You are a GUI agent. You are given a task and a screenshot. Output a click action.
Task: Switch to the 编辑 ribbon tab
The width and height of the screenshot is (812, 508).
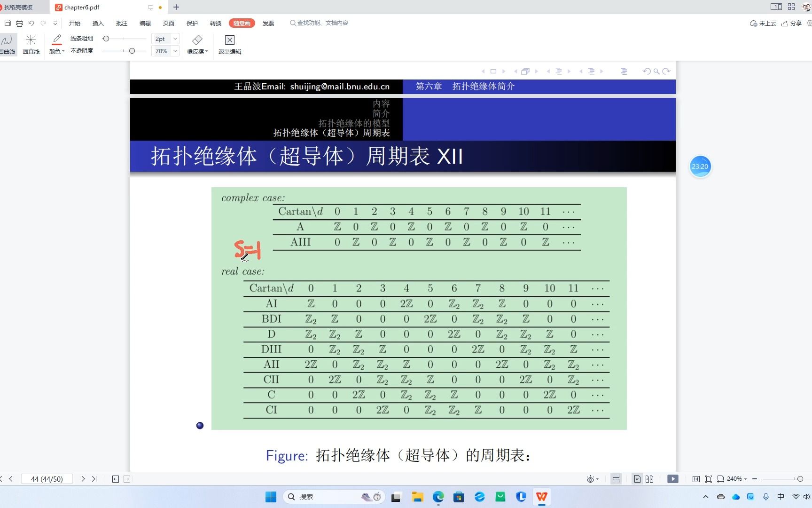[x=145, y=23]
